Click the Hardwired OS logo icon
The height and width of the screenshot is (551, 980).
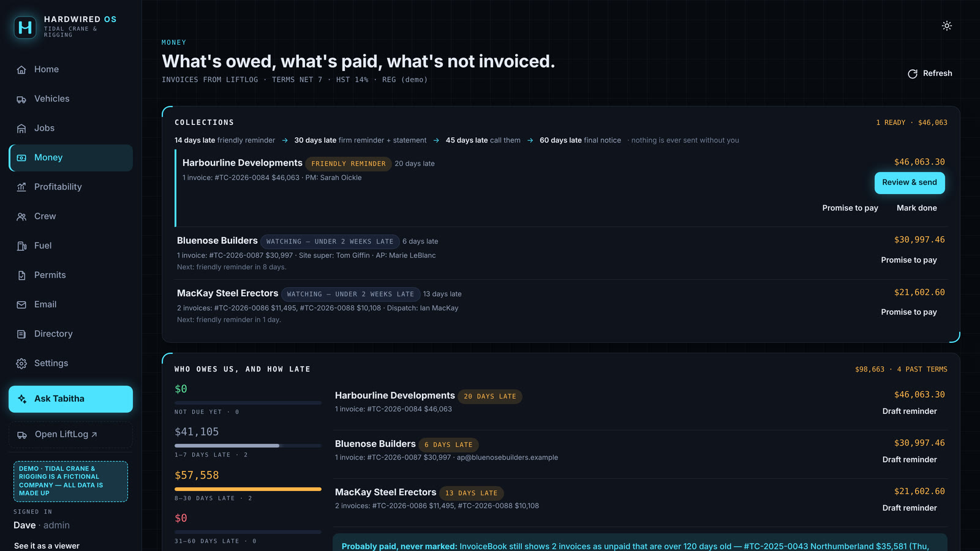pos(25,27)
